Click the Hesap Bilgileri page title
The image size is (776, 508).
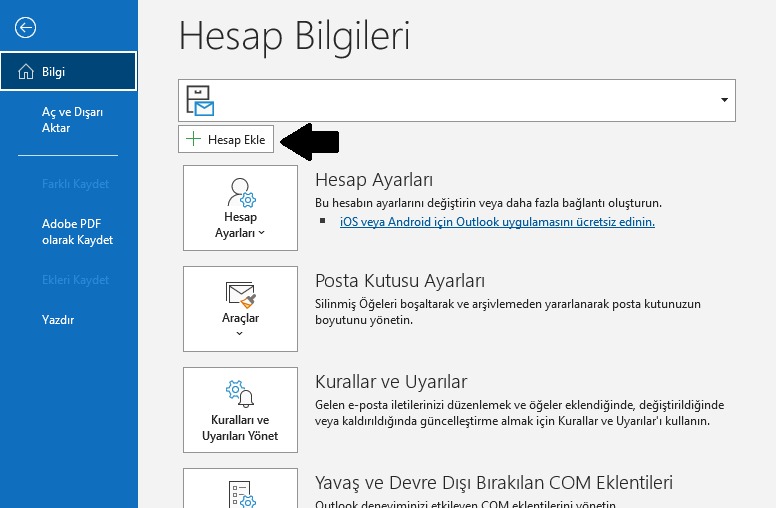(294, 36)
